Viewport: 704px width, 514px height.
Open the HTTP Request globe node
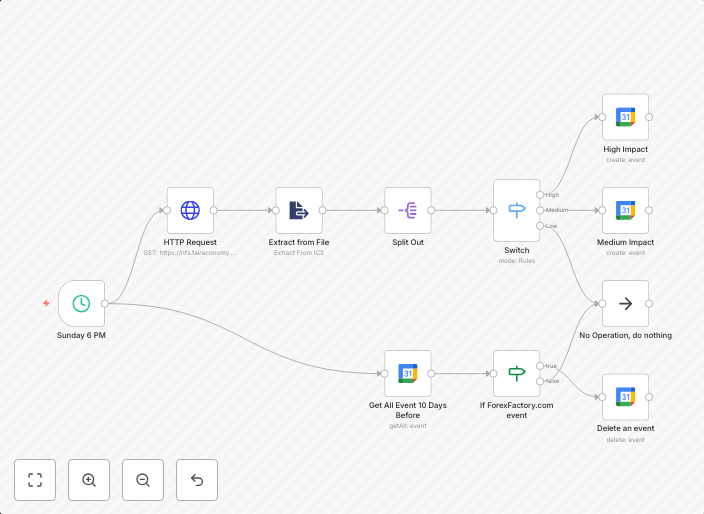[190, 210]
